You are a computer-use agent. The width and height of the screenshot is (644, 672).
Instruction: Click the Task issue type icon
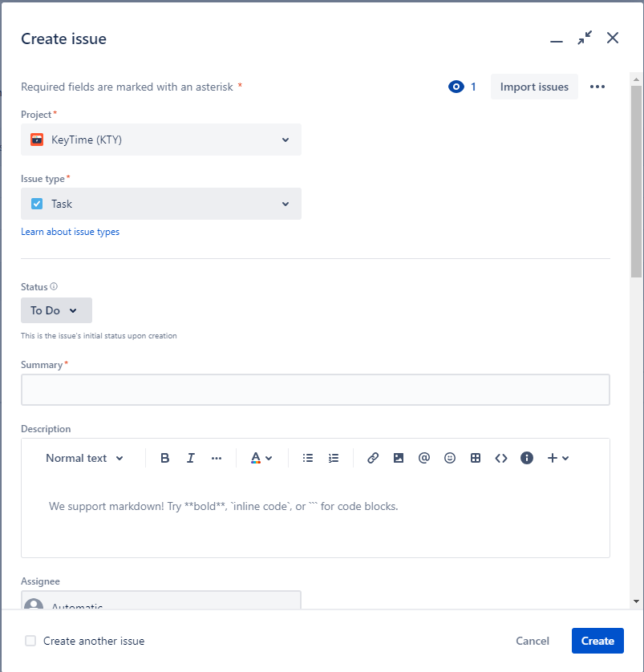(x=37, y=204)
